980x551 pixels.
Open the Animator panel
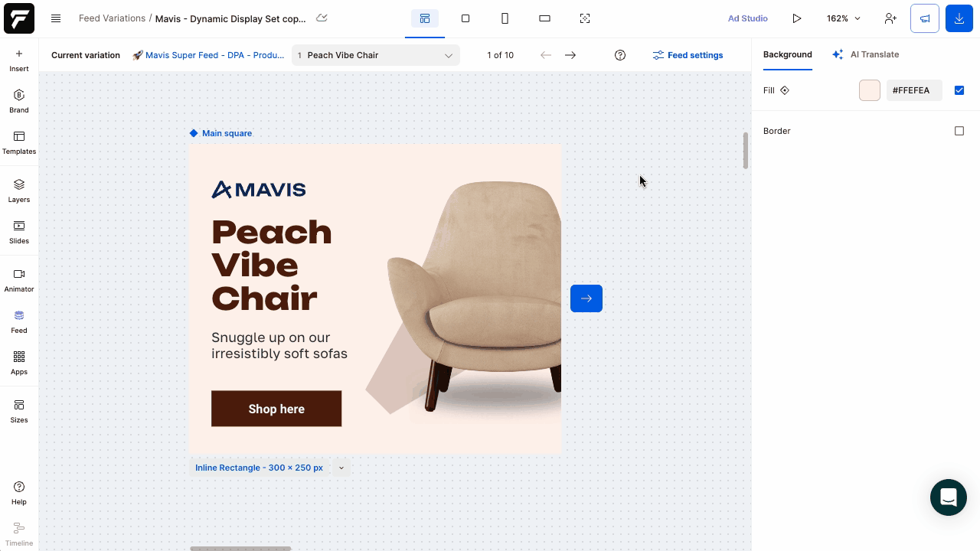(19, 280)
